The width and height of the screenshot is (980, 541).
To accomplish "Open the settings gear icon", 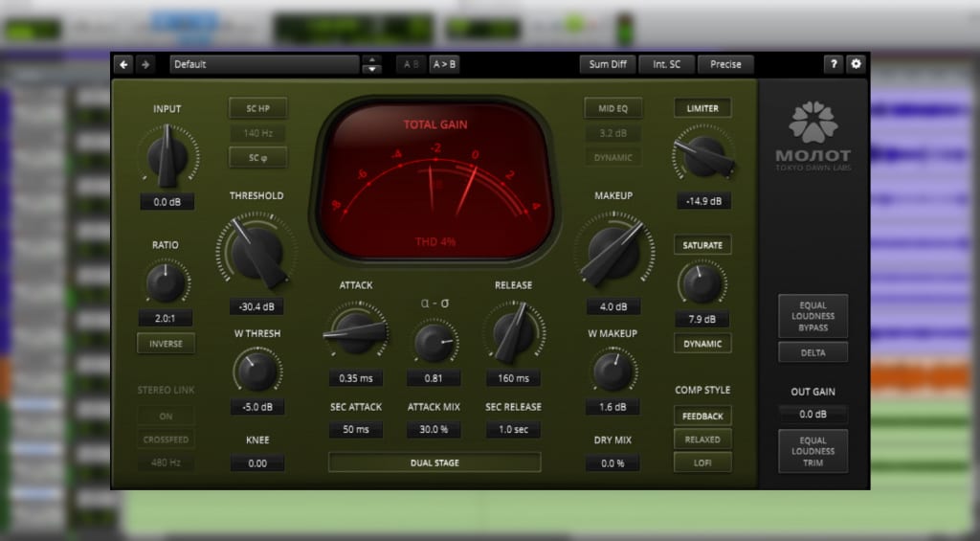I will (856, 64).
